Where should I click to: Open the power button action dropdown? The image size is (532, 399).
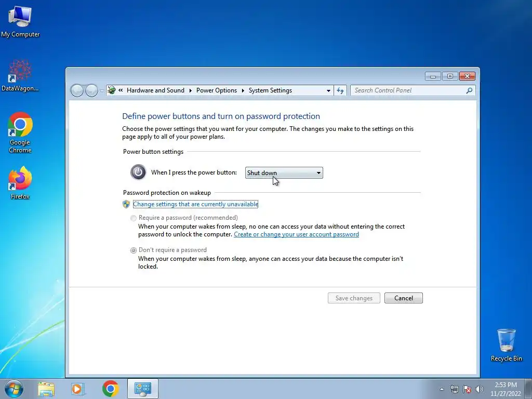point(284,172)
